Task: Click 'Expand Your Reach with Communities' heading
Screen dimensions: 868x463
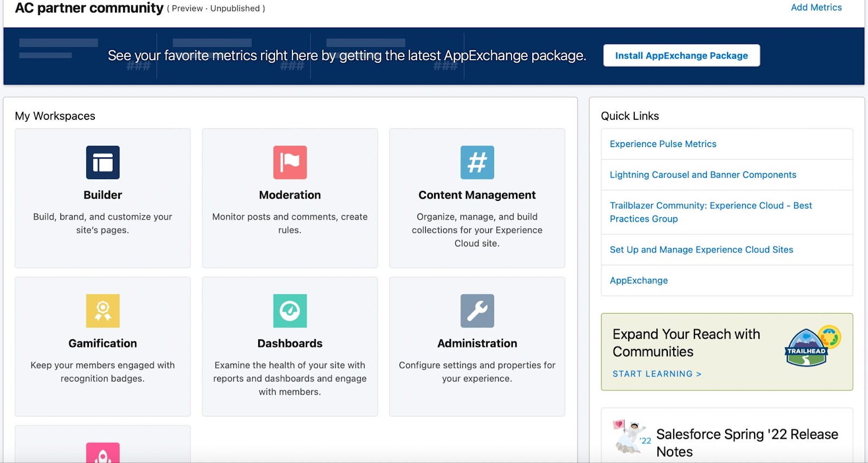Action: 686,343
